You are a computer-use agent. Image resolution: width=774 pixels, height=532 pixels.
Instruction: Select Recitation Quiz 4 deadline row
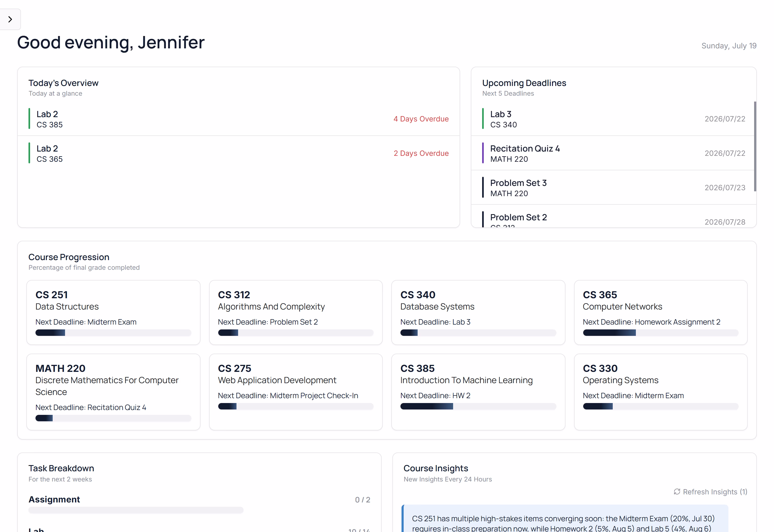pos(613,153)
